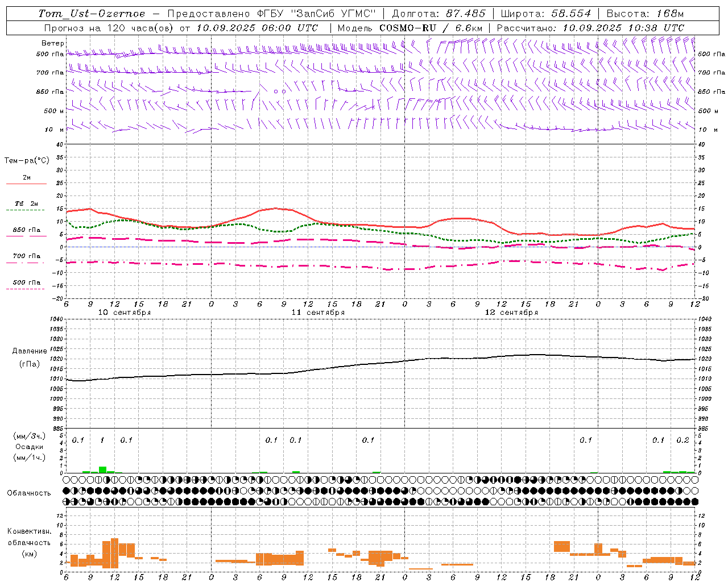Click the capitalized Облачность row label

[29, 493]
